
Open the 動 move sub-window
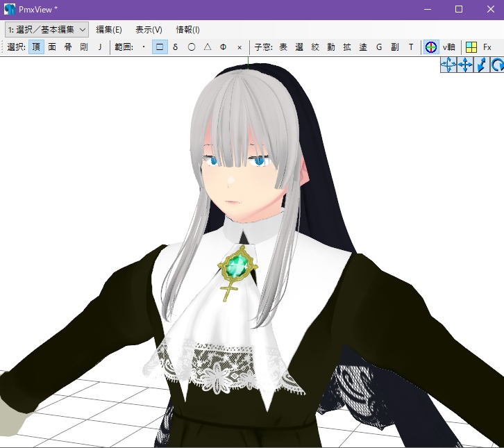pos(331,47)
